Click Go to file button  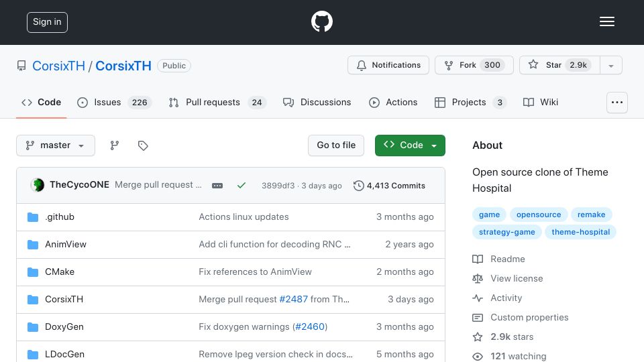336,145
